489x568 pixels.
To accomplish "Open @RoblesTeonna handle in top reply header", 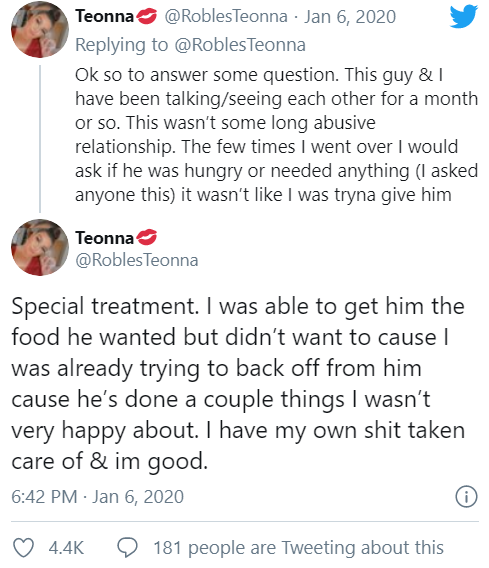I will [226, 16].
